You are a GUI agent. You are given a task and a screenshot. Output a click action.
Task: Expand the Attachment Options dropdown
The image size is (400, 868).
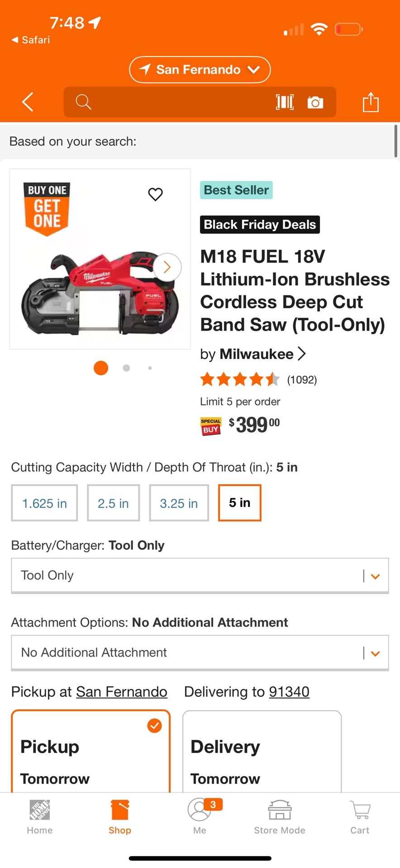point(200,652)
